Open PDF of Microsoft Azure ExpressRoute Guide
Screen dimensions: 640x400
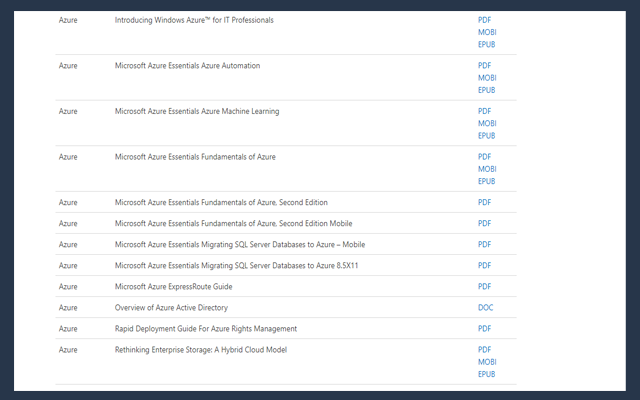pyautogui.click(x=484, y=287)
